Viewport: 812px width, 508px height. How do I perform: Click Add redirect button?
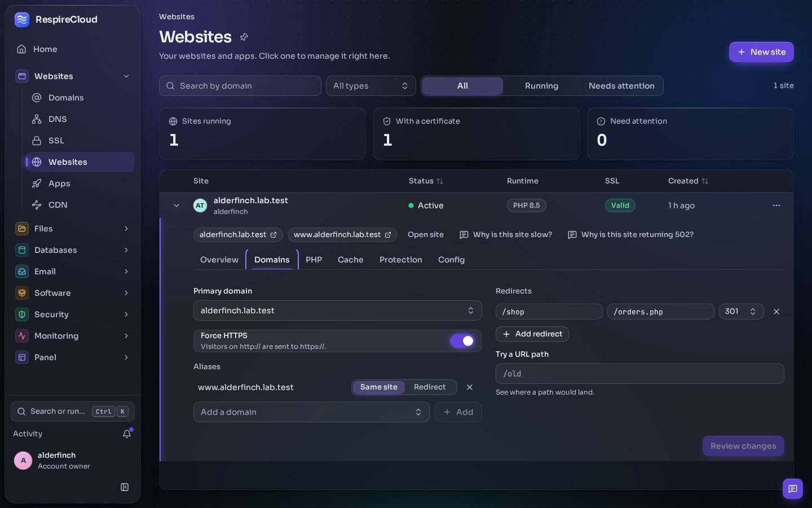[532, 334]
